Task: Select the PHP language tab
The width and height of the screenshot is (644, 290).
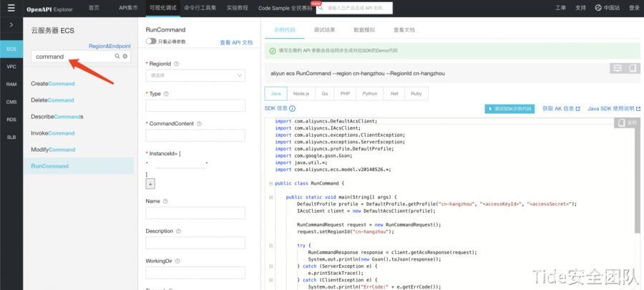Action: [345, 94]
